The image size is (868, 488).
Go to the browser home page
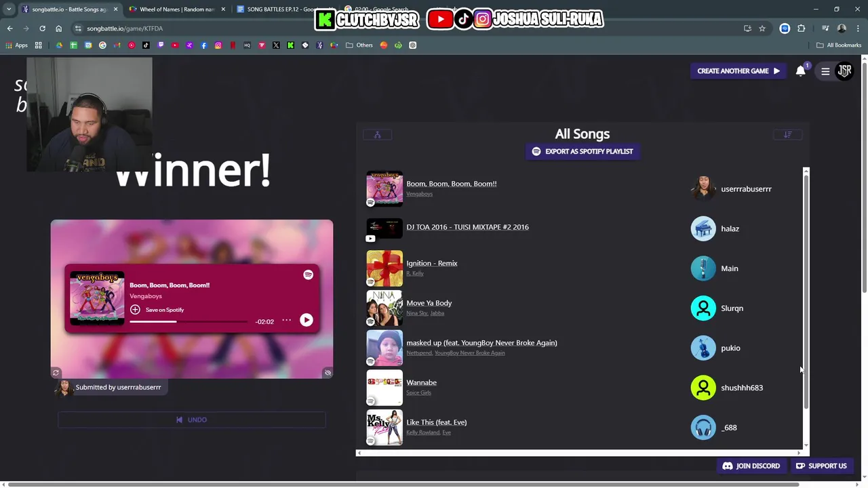(58, 28)
